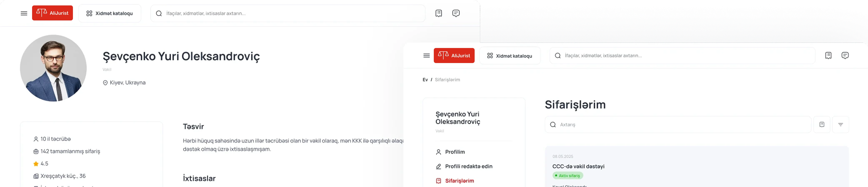The height and width of the screenshot is (187, 868).
Task: Open hamburger menu on the lawyer profile page
Action: pos(24,14)
